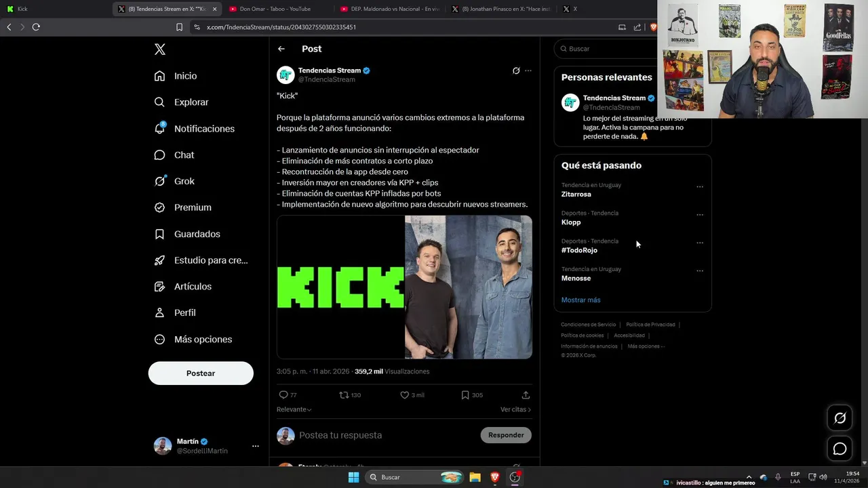Open the Zitarrosa trend
The image size is (868, 488).
point(576,195)
